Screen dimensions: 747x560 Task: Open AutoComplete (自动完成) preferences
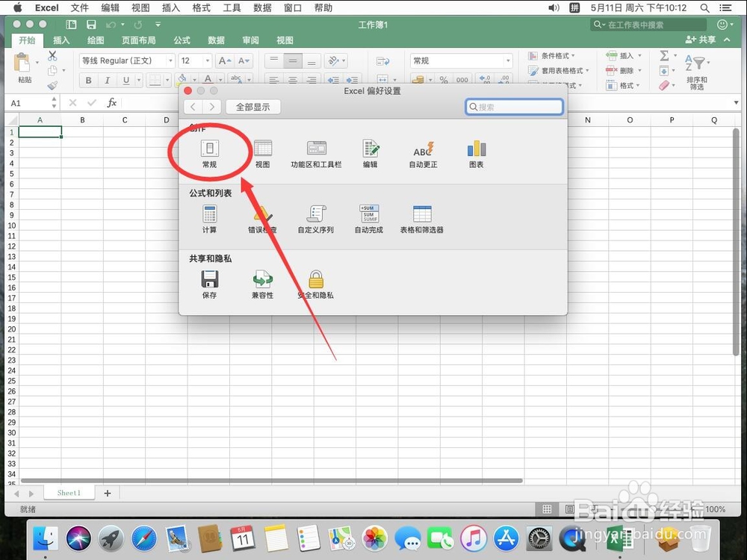pos(369,219)
